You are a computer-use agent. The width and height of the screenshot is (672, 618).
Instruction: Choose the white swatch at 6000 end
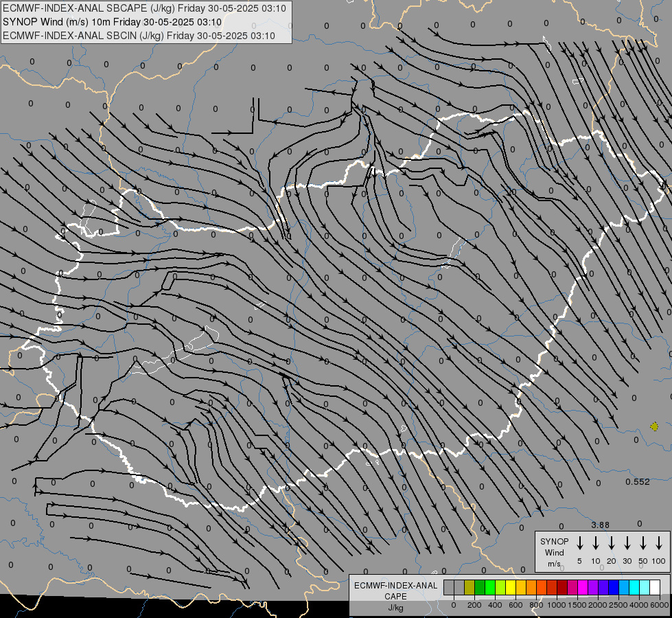pyautogui.click(x=655, y=588)
